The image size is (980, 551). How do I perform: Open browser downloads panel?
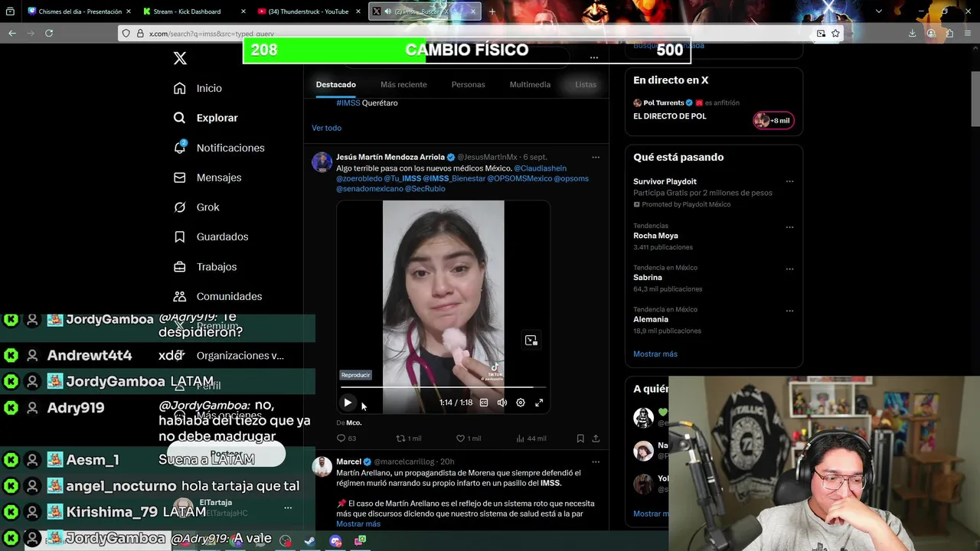pyautogui.click(x=912, y=33)
